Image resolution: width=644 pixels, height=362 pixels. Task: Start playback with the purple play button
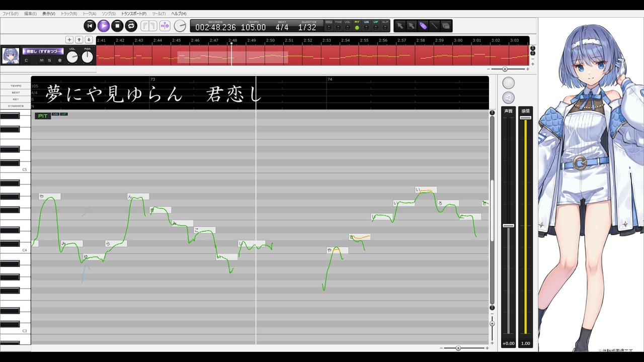coord(103,26)
